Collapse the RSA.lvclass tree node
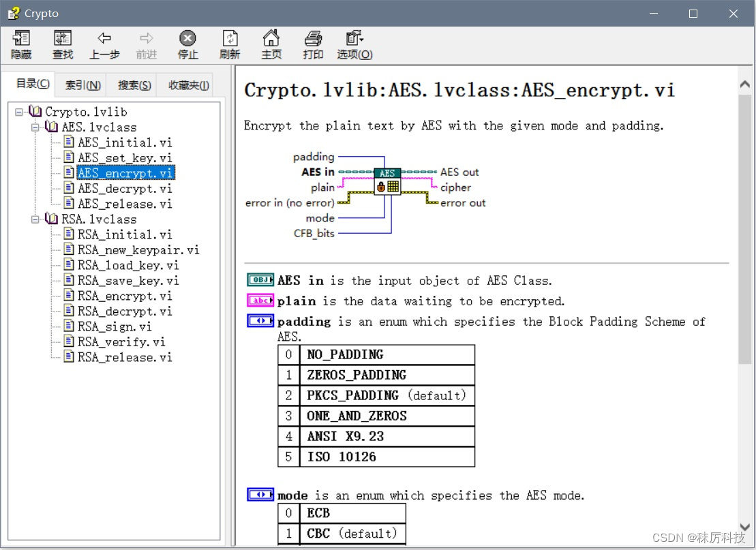 [x=35, y=219]
